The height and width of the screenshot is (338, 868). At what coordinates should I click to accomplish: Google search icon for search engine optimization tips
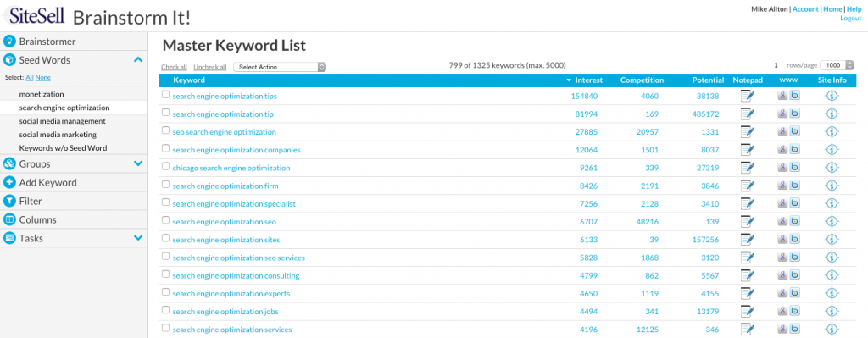coord(782,96)
